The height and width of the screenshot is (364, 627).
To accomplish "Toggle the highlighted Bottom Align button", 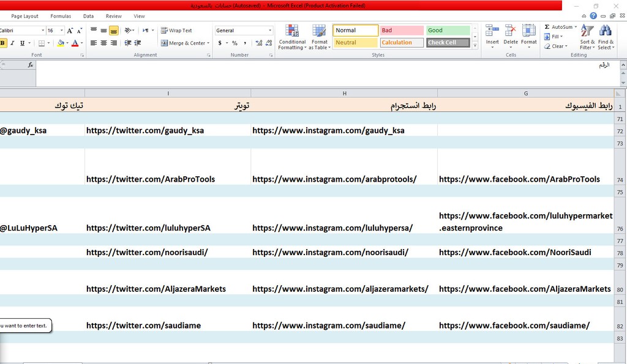I will point(113,31).
